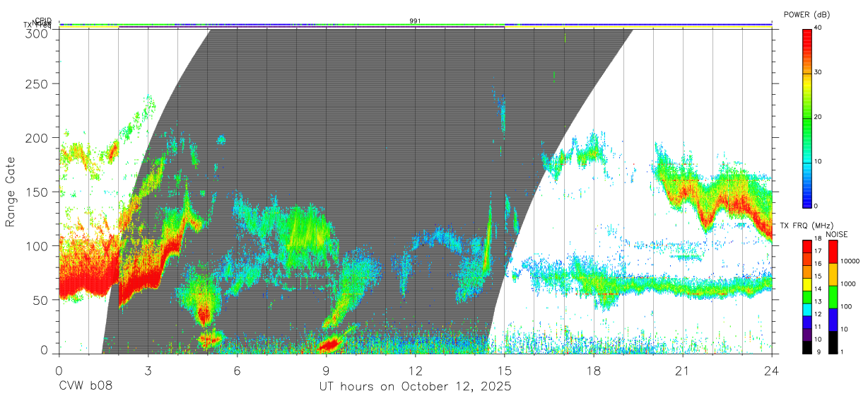Pick the black 9–10 MHz swatch in TX FRQ legend

coord(807,347)
